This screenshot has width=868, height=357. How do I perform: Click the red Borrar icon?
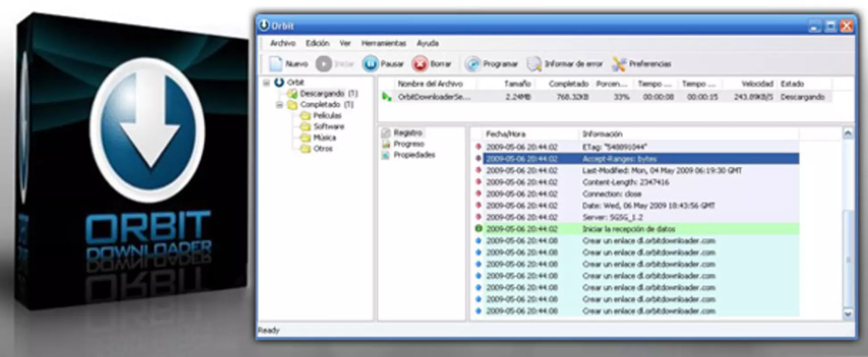coord(420,64)
